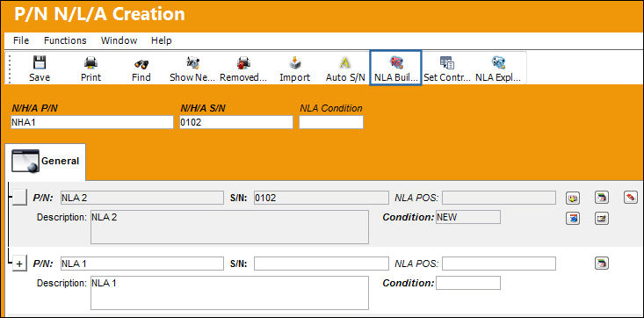Image resolution: width=644 pixels, height=318 pixels.
Task: Click the Auto S/N toolbar icon
Action: click(345, 63)
